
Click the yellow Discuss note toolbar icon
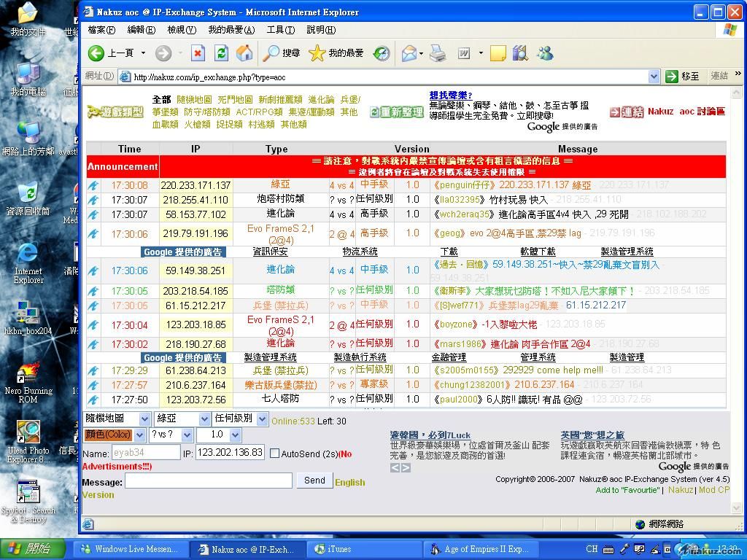[x=498, y=52]
